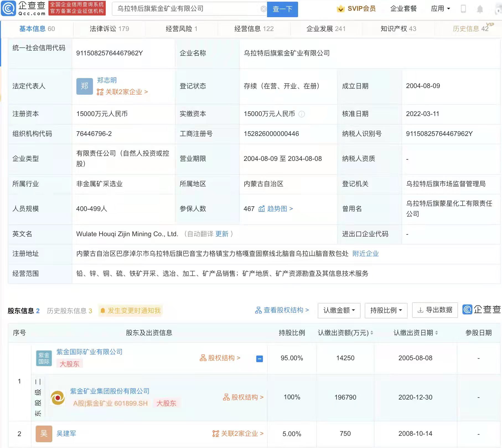Switch to the 知识产权 43 tab
Screen dimensions: 502x448
point(398,29)
